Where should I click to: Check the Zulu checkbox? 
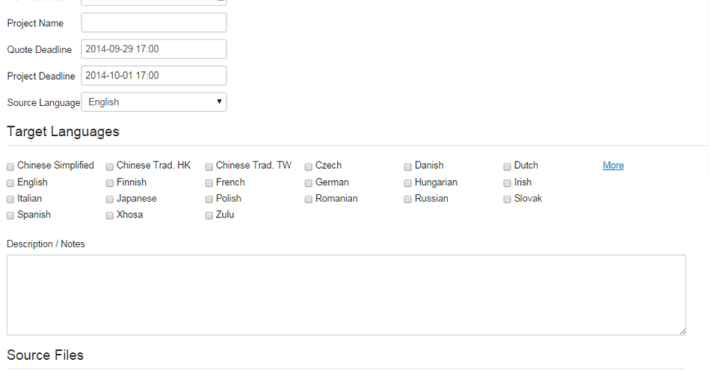(x=209, y=216)
